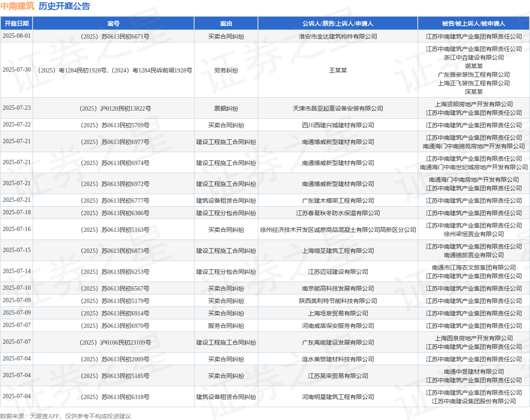
Task: Click the 数据来源 footer note
Action: pos(66,416)
